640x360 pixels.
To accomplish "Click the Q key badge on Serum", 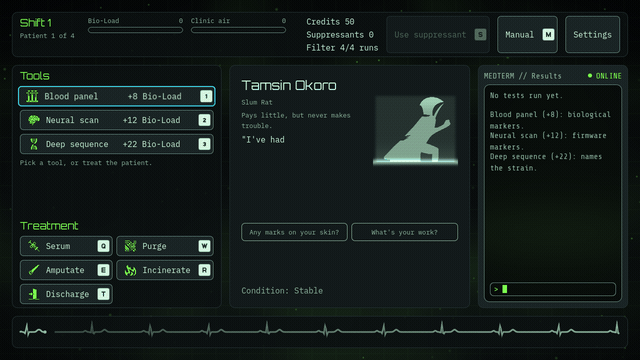I will pyautogui.click(x=103, y=246).
